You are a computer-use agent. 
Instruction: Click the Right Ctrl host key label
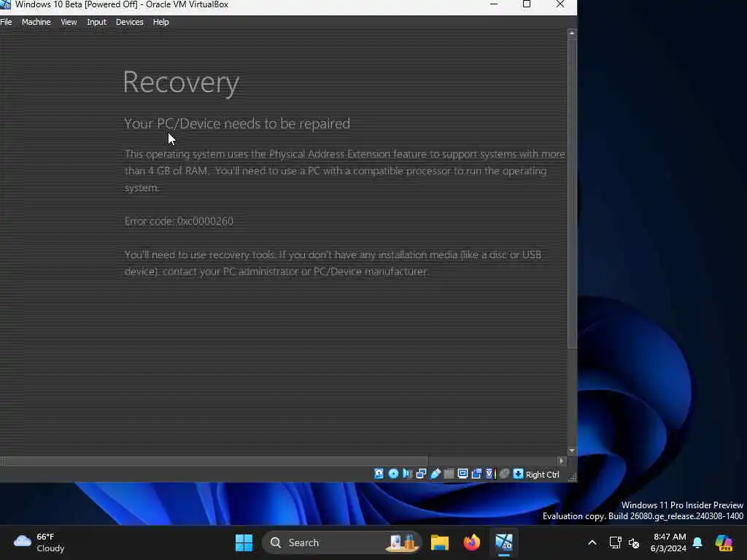pyautogui.click(x=542, y=474)
